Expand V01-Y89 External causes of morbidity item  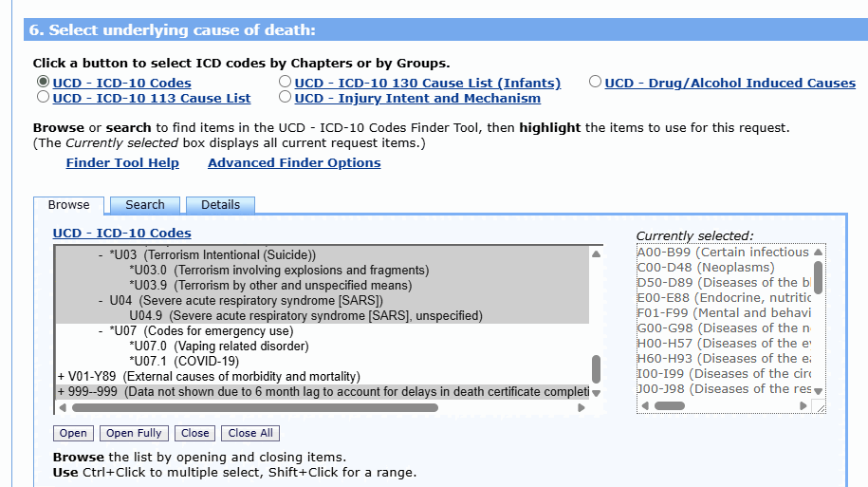coord(62,377)
